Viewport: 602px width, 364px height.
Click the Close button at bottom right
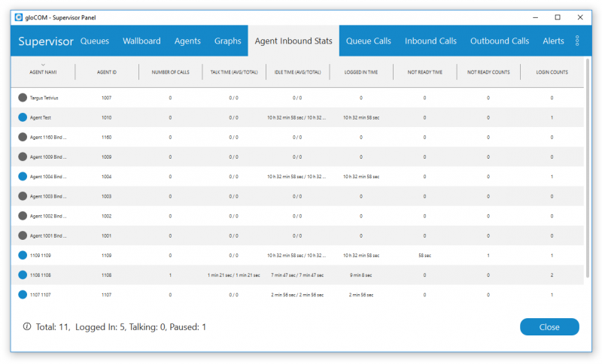coord(549,327)
